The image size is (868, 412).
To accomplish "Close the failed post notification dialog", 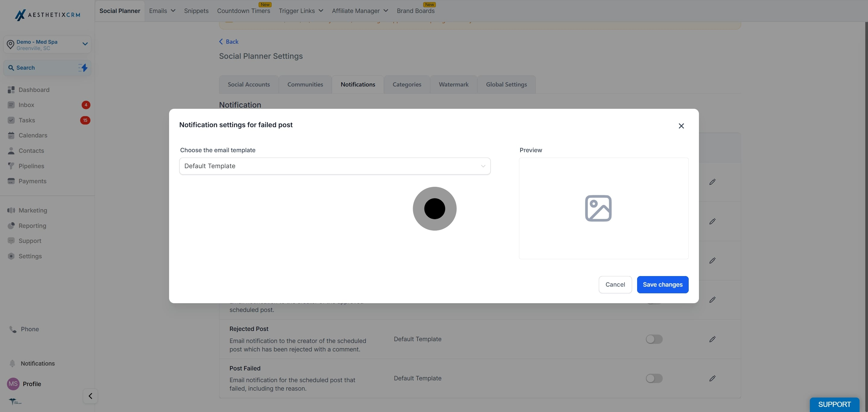I will pyautogui.click(x=681, y=126).
